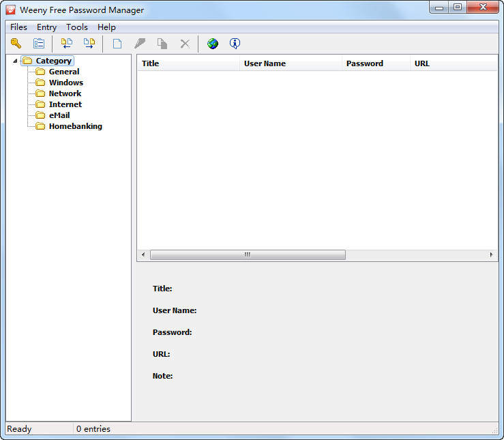This screenshot has width=504, height=440.
Task: Click the copy entry toolbar icon
Action: coord(162,44)
